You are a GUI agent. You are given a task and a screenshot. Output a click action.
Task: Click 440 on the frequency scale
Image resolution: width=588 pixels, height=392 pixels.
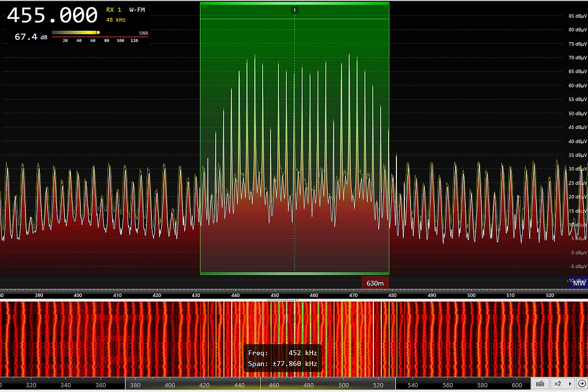point(235,295)
